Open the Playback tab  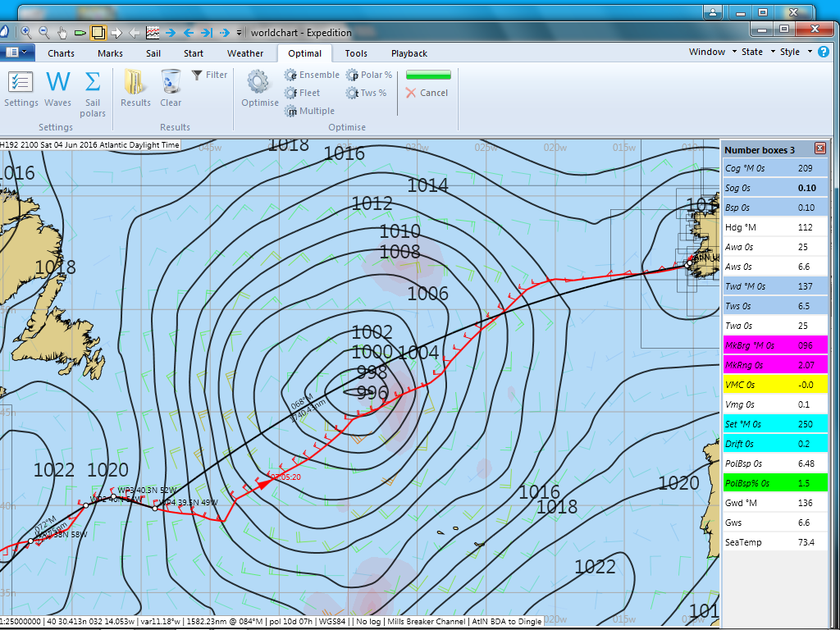pos(409,52)
